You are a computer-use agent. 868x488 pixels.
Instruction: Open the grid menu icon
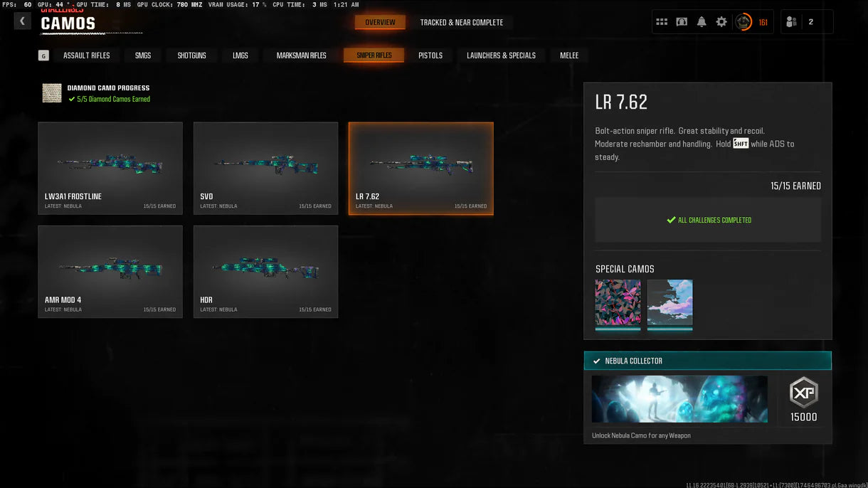662,22
